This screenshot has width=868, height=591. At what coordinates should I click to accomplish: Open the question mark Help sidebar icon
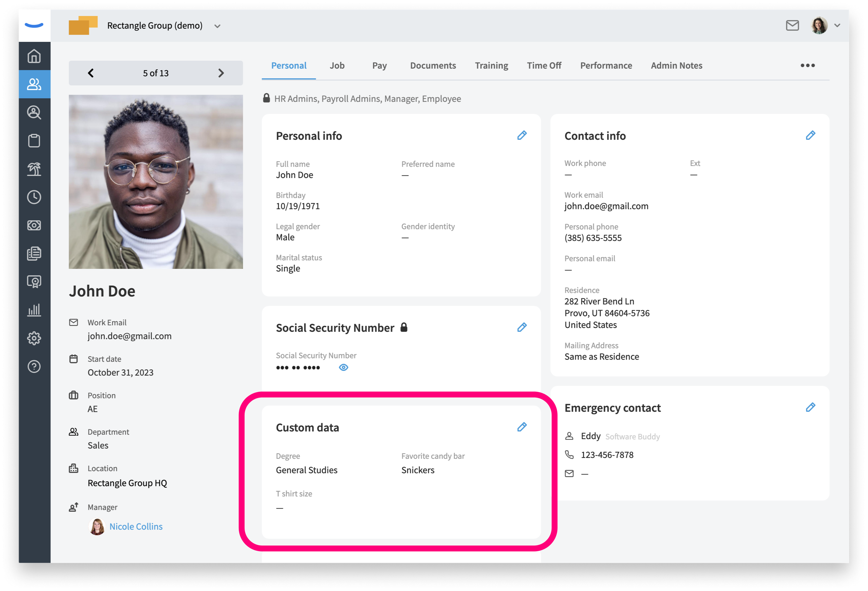click(34, 367)
